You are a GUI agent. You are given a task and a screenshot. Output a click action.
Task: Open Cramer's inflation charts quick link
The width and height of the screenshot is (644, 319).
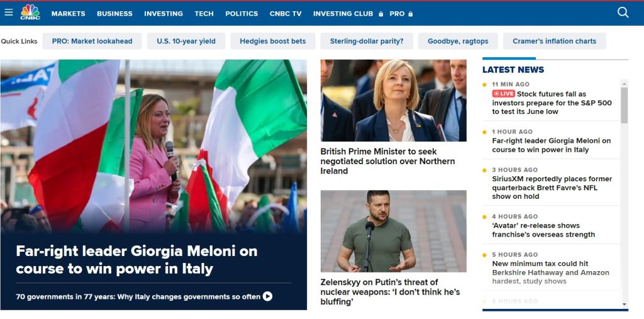click(x=555, y=41)
